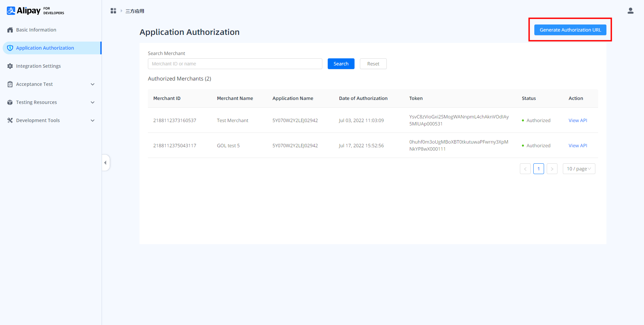Click the gear icon for Integration Settings

(10, 66)
